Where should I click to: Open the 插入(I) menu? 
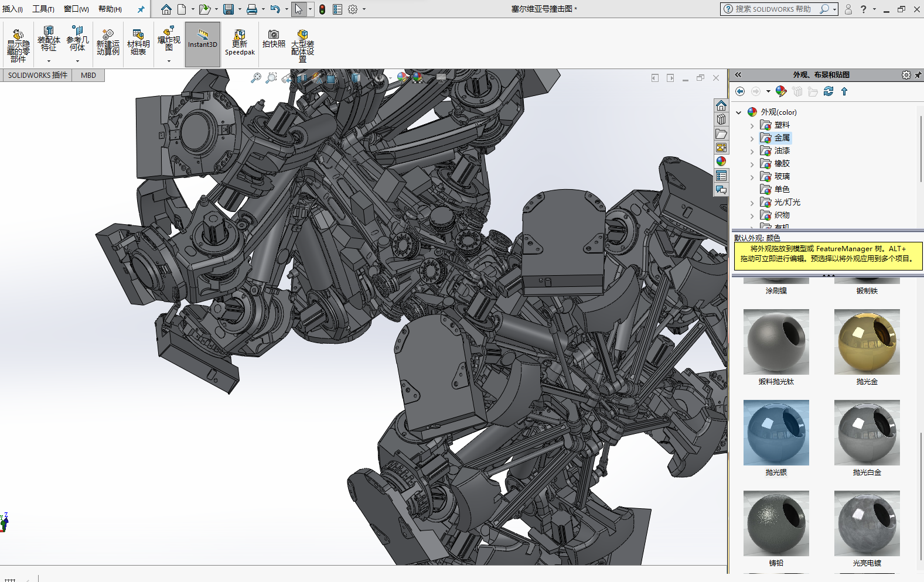[x=12, y=9]
